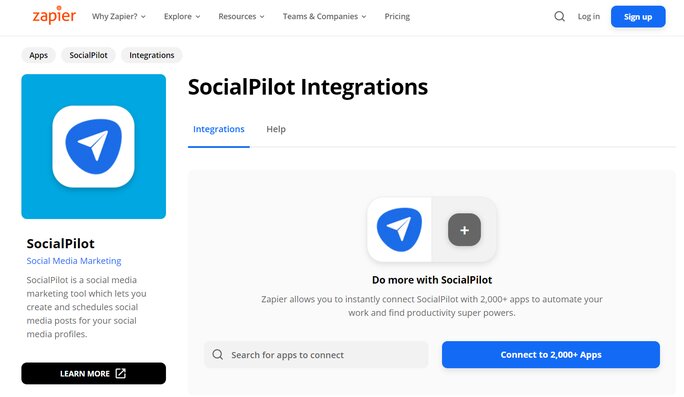The height and width of the screenshot is (397, 684).
Task: Click the Search for apps to connect field
Action: (316, 355)
